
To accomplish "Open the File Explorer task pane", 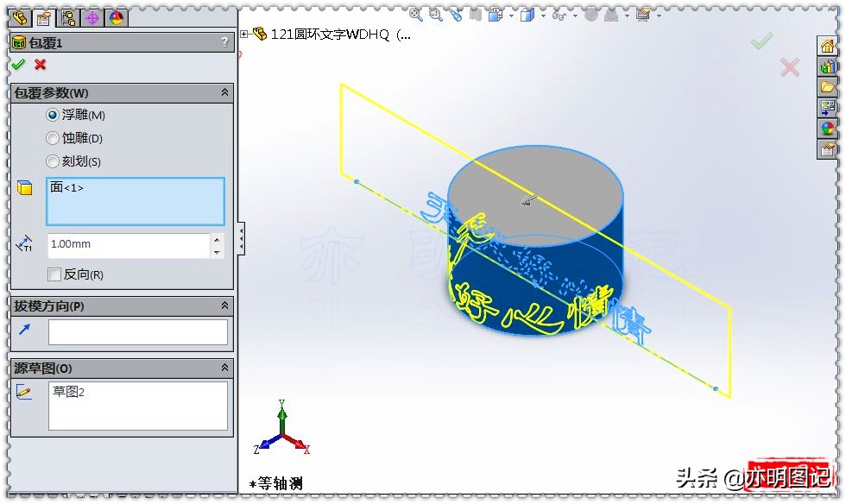I will 827,86.
